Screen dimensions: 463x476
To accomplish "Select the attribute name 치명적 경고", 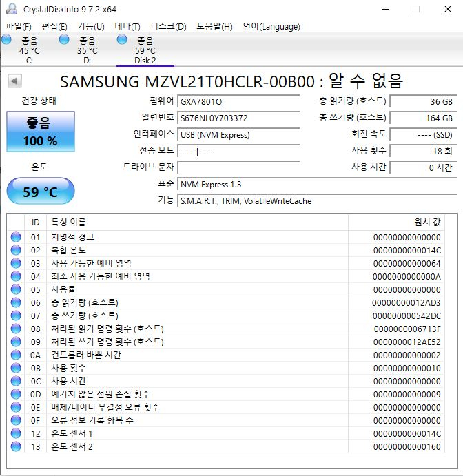I will click(72, 237).
